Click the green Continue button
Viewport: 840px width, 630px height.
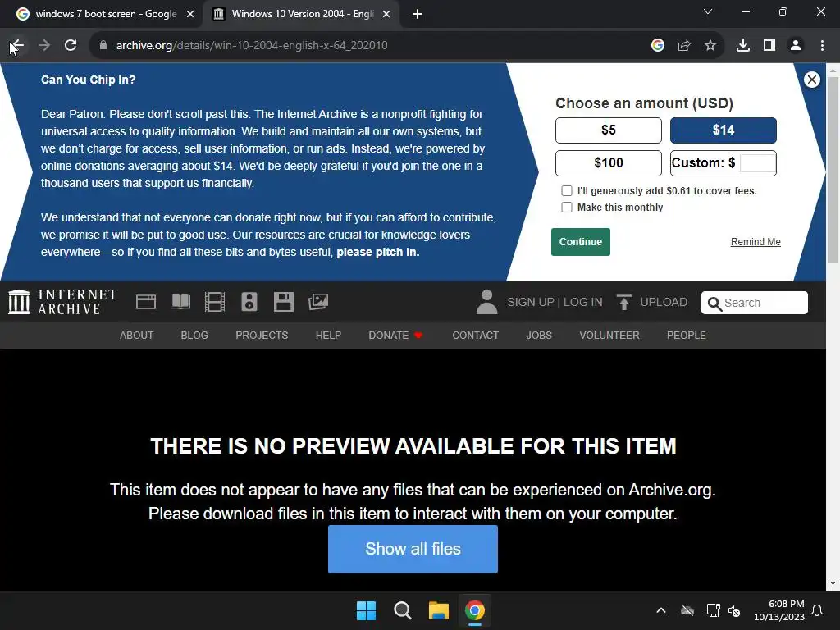[x=581, y=242]
